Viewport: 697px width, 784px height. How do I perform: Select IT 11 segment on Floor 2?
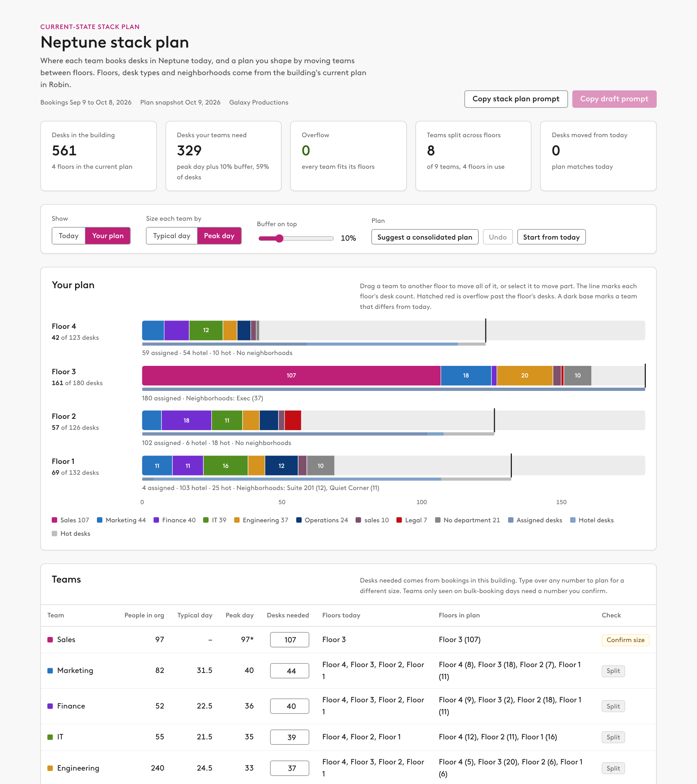[x=227, y=420]
